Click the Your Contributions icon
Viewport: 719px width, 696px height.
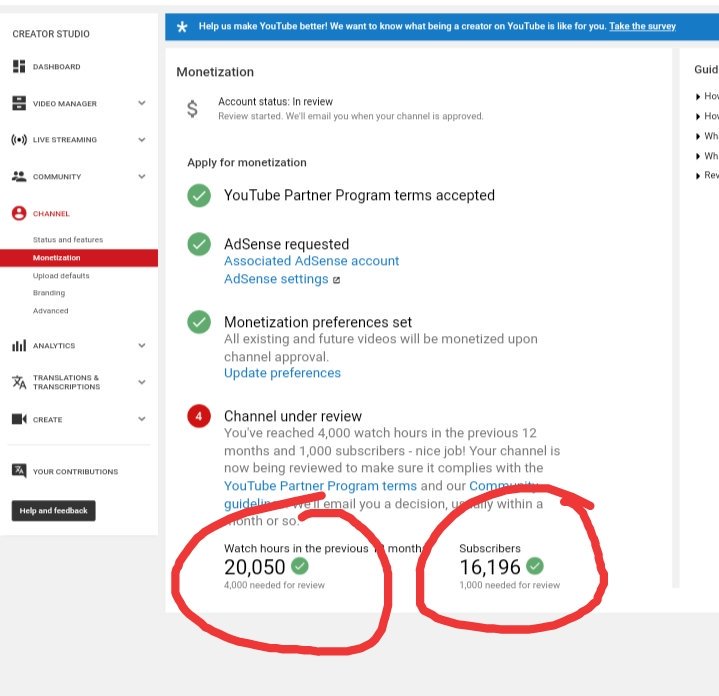coord(19,471)
